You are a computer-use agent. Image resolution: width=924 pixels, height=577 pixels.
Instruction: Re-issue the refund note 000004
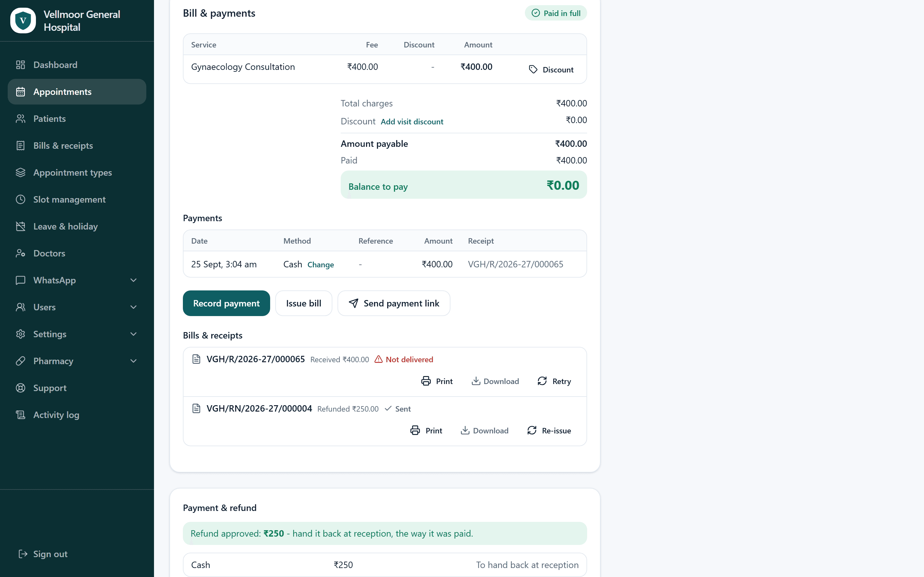(549, 431)
